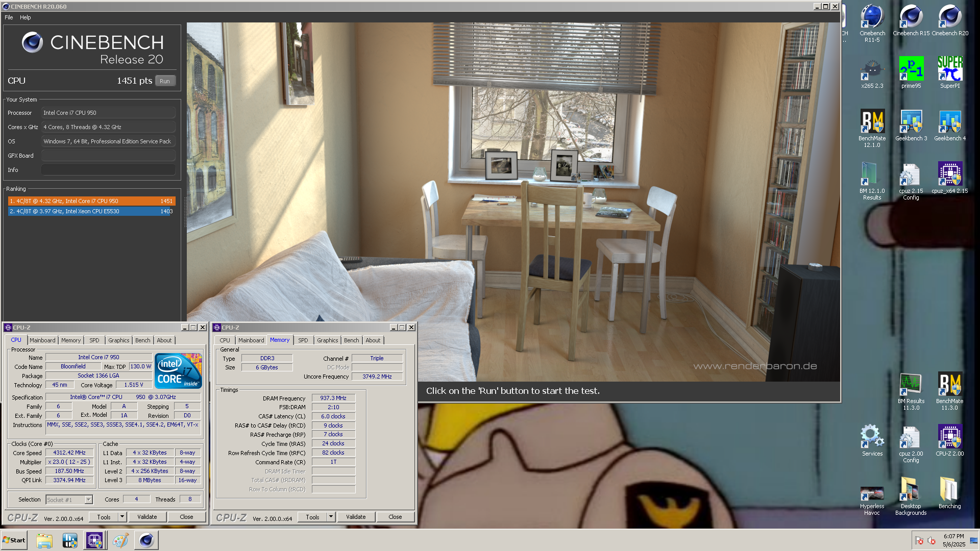Open About tab in left CPU-Z
Image resolution: width=980 pixels, height=551 pixels.
[164, 340]
